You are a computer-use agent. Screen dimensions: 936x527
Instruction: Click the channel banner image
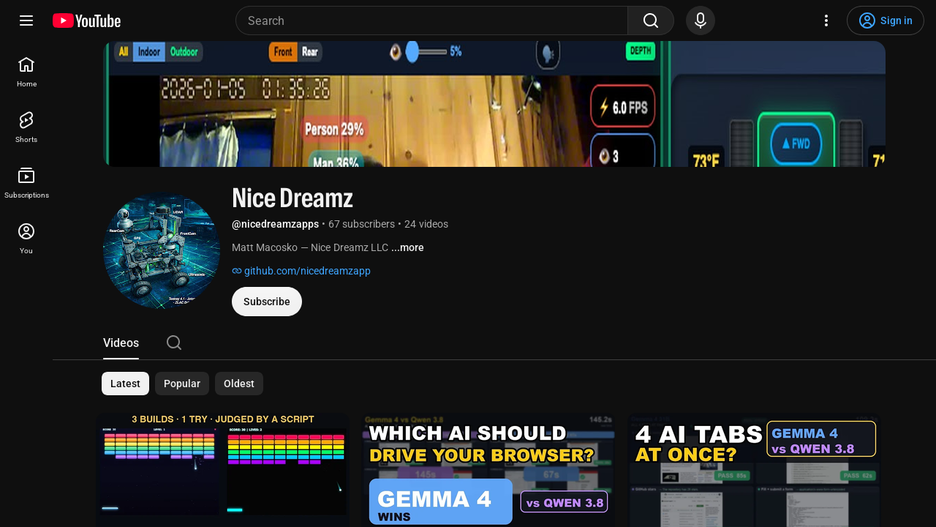point(494,104)
